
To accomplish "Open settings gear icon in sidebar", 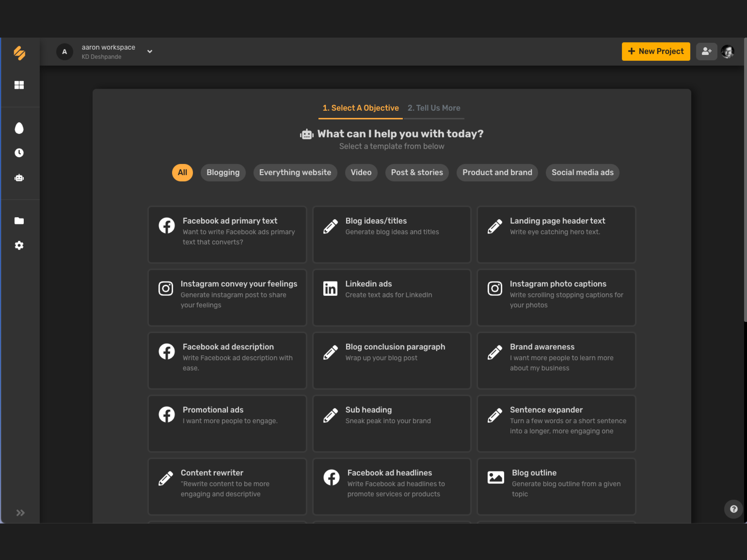I will pyautogui.click(x=19, y=245).
